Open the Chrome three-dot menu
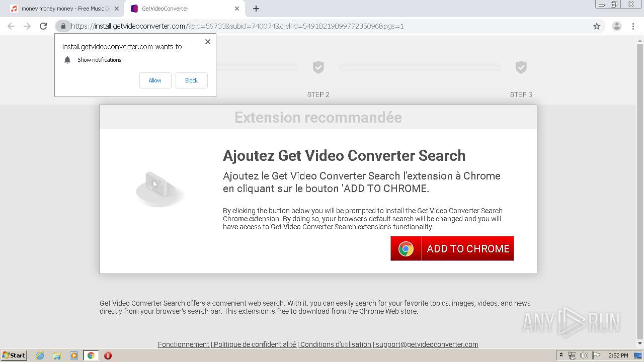Viewport: 644px width, 362px height. click(x=634, y=26)
